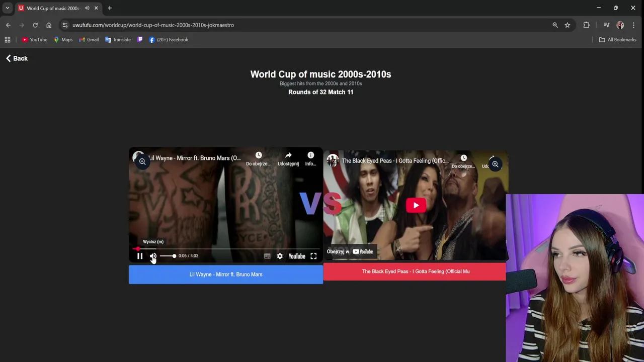This screenshot has height=362, width=644.
Task: Open the zoom magnifier in address bar
Action: pos(555,25)
